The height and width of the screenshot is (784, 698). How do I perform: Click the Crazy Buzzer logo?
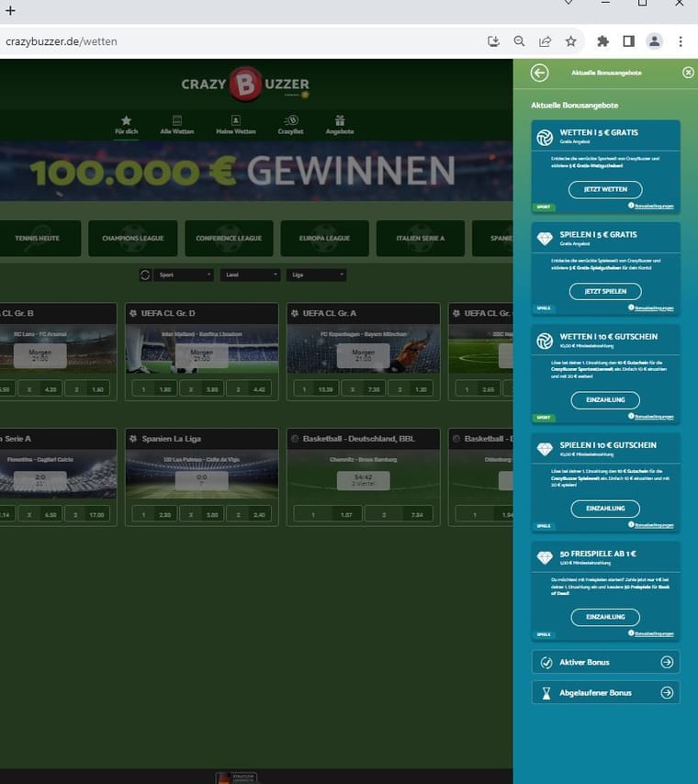tap(245, 84)
